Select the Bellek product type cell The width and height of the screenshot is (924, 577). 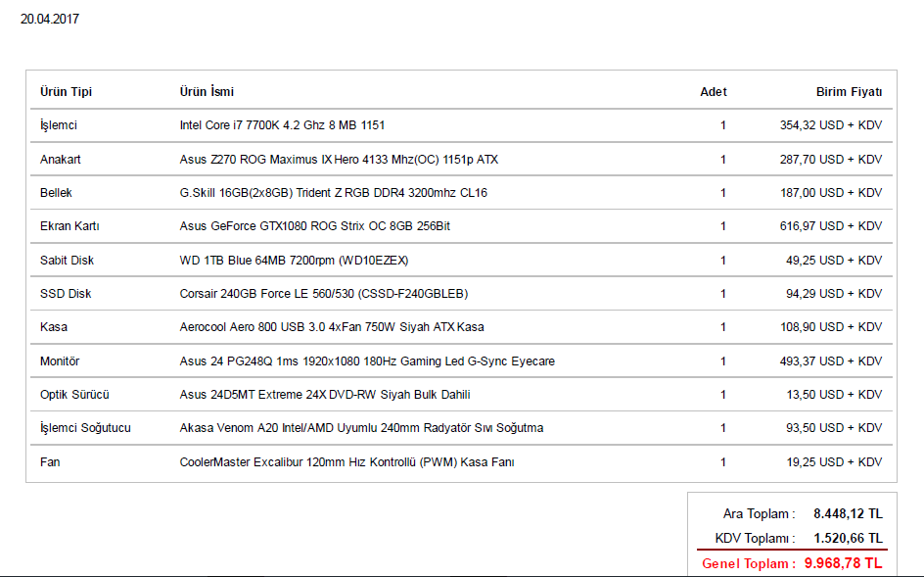pyautogui.click(x=56, y=192)
